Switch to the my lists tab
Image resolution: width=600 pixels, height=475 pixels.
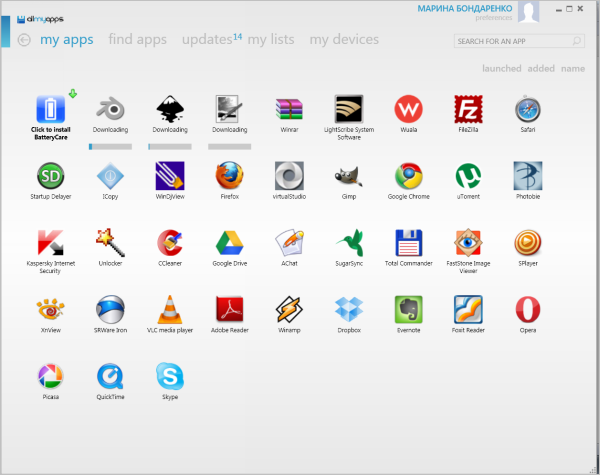pyautogui.click(x=271, y=39)
